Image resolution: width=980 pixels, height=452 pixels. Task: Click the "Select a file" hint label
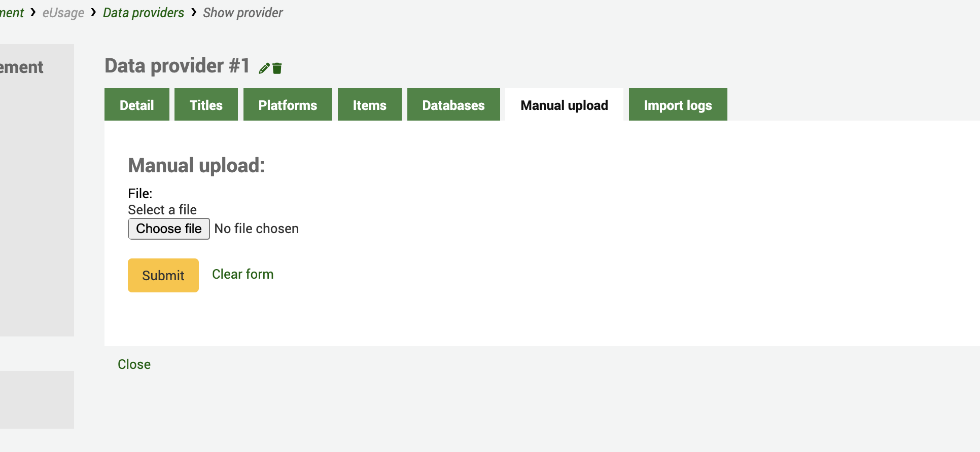tap(162, 210)
